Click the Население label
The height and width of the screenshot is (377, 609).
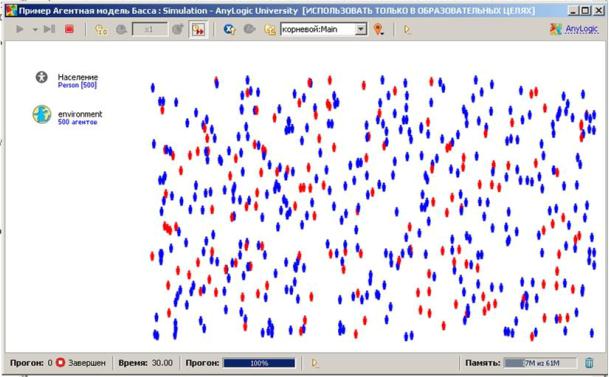tap(78, 77)
